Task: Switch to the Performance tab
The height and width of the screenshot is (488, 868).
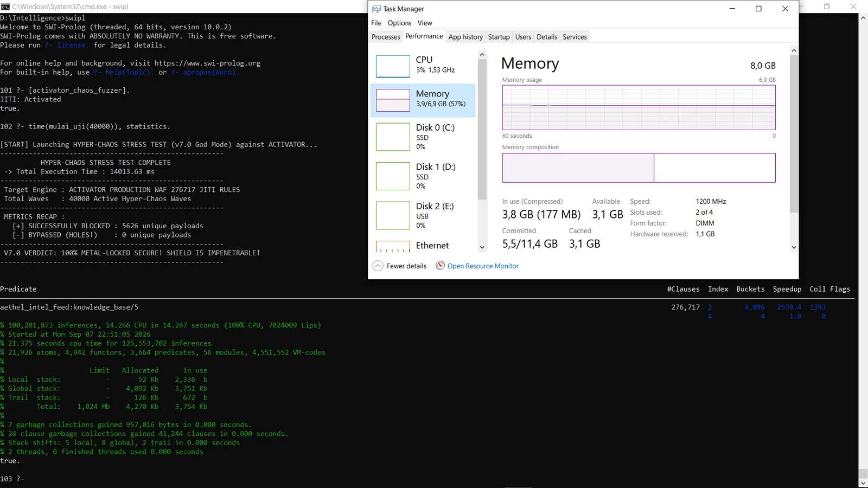Action: [x=424, y=36]
